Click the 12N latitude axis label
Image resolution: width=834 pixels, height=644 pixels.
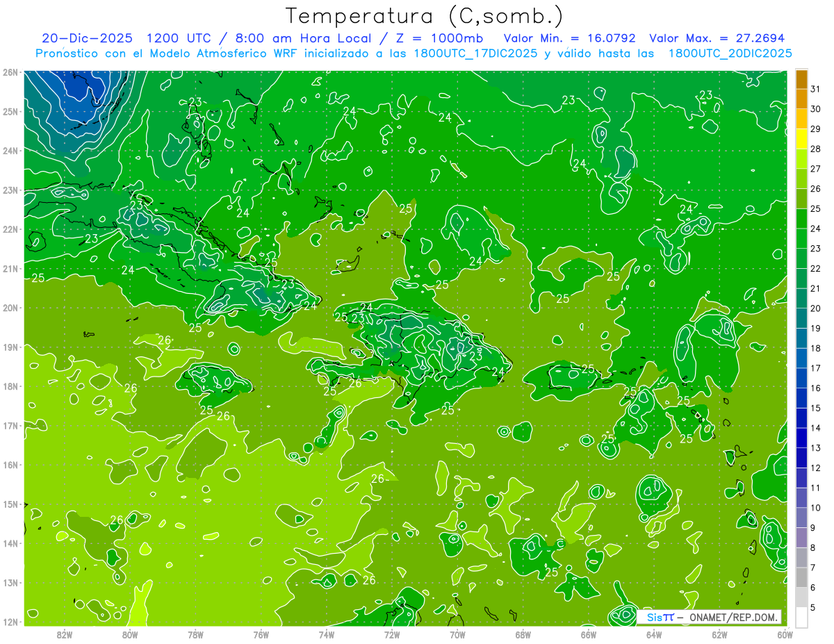pyautogui.click(x=10, y=622)
